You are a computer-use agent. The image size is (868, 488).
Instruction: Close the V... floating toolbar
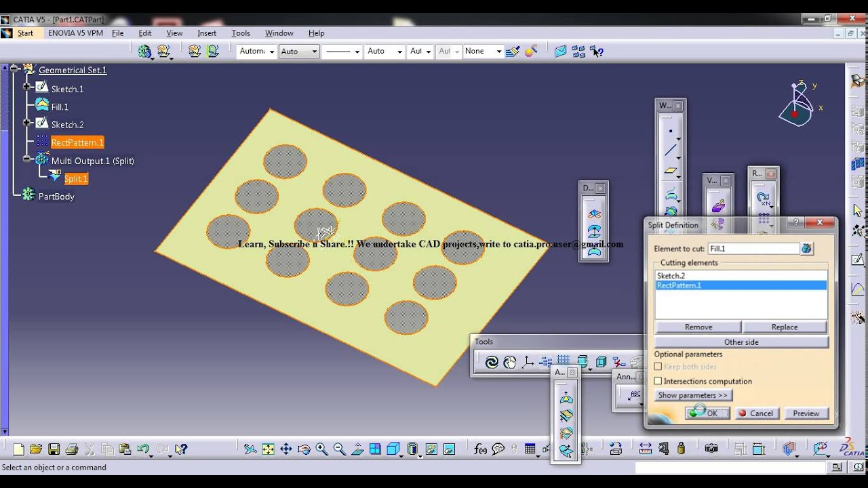(x=726, y=181)
